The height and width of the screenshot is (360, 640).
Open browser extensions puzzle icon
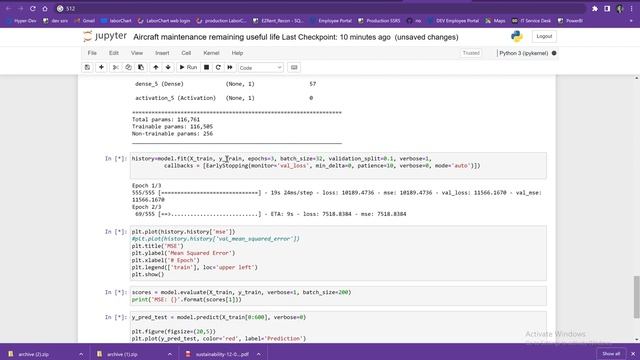coord(595,9)
